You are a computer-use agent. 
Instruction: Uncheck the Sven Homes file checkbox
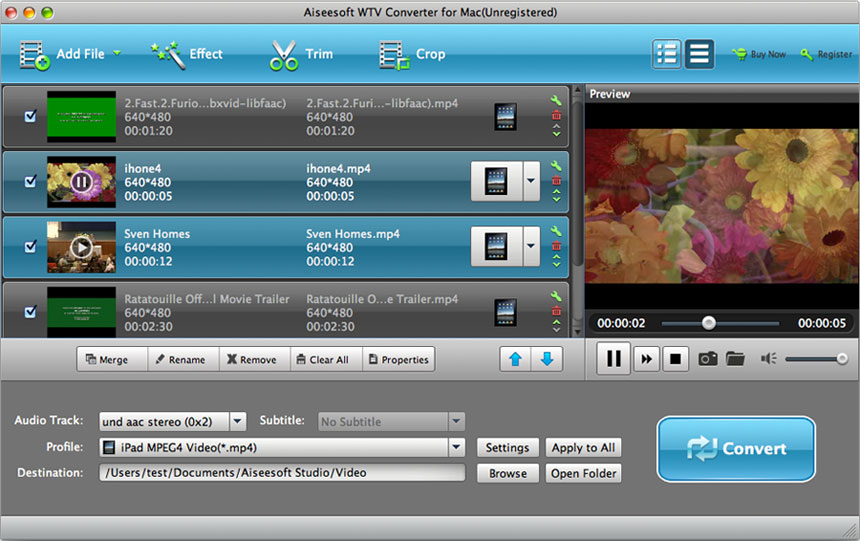coord(31,246)
